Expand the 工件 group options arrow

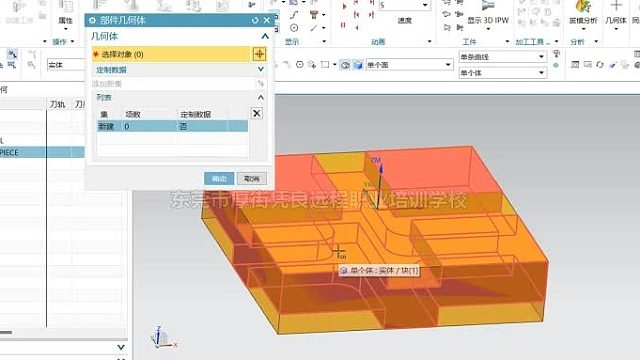tap(507, 41)
